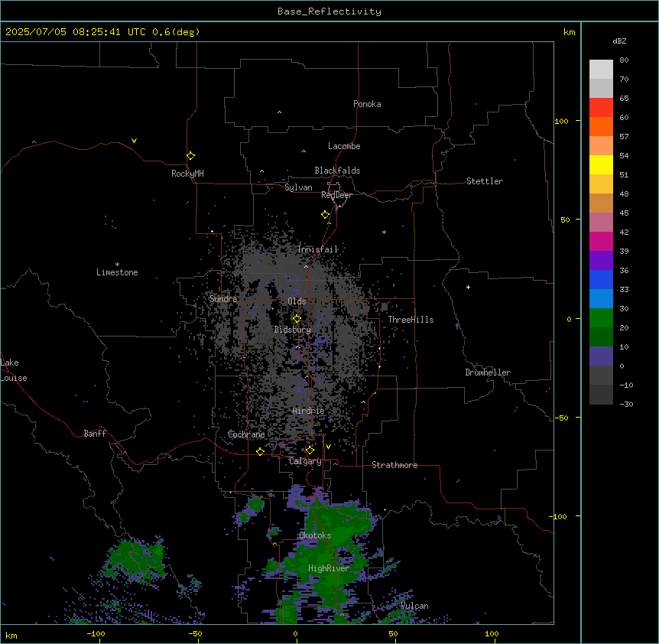This screenshot has height=644, width=659.
Task: Click the yellow diamond marker above Calgary label
Action: click(x=310, y=450)
